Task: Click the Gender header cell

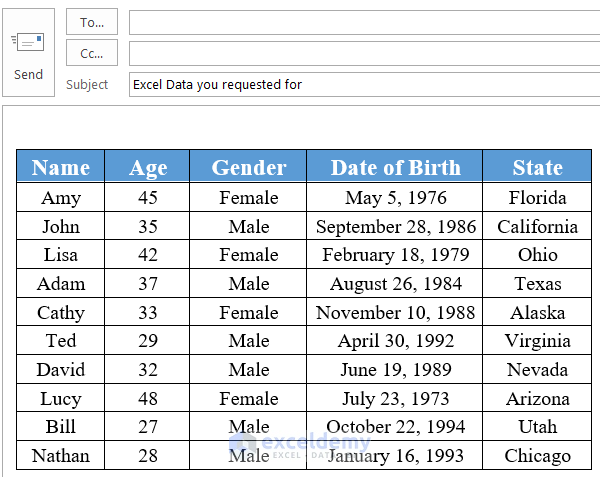Action: pos(249,167)
